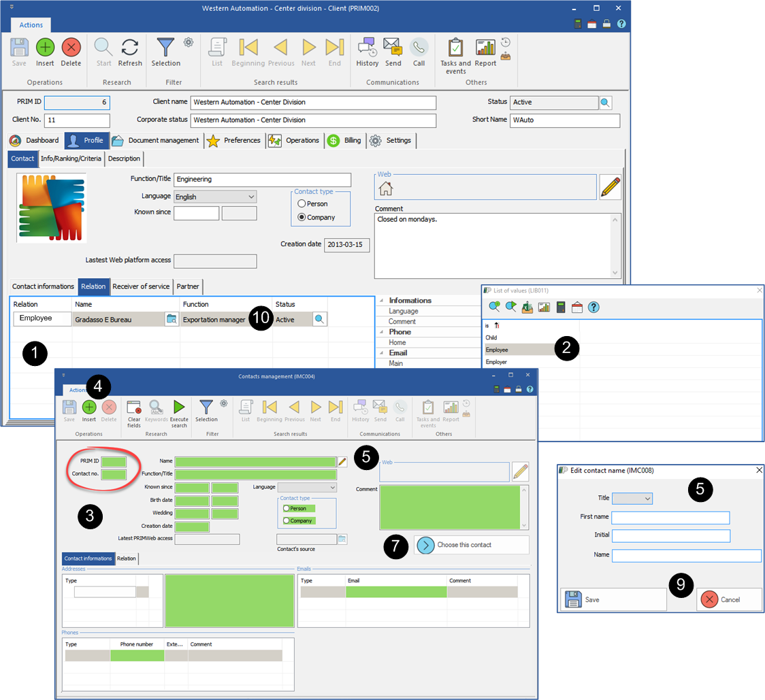
Task: Click Clear fields in Contacts management
Action: pos(133,414)
